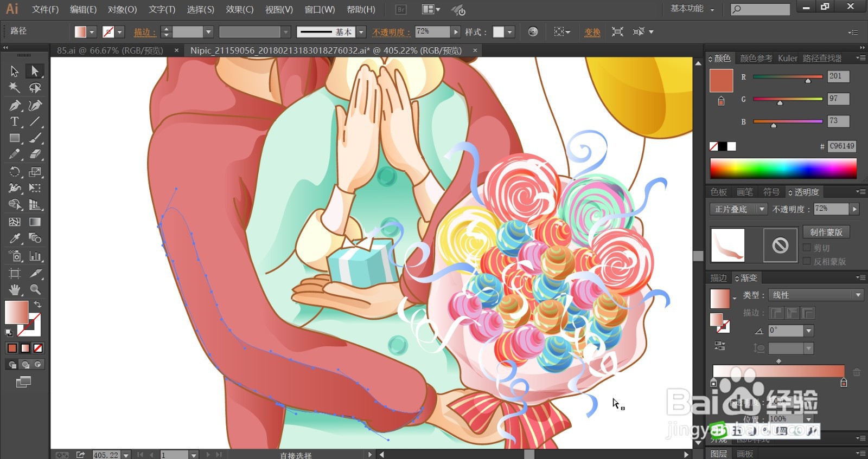This screenshot has height=459, width=868.
Task: Click the 变换 transform link
Action: click(x=592, y=32)
